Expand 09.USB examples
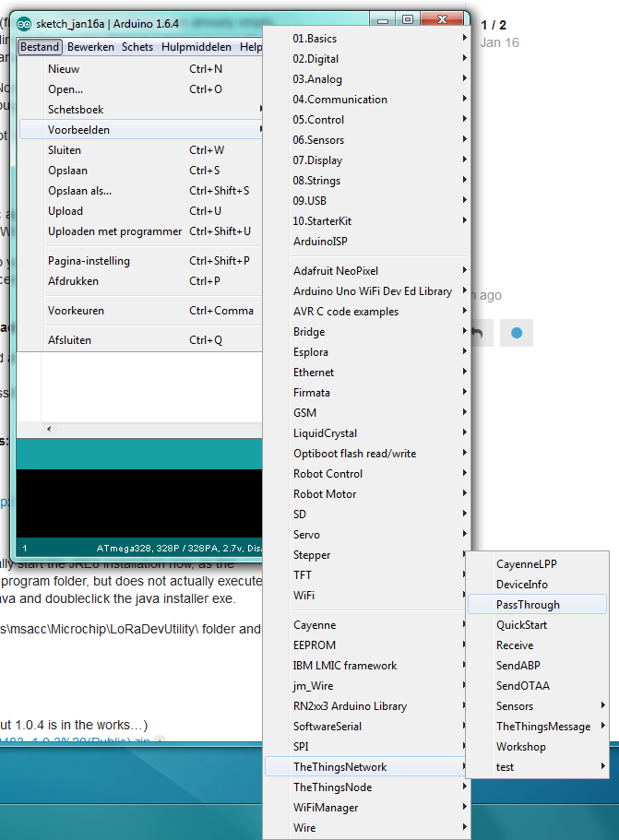The image size is (619, 840). click(367, 201)
